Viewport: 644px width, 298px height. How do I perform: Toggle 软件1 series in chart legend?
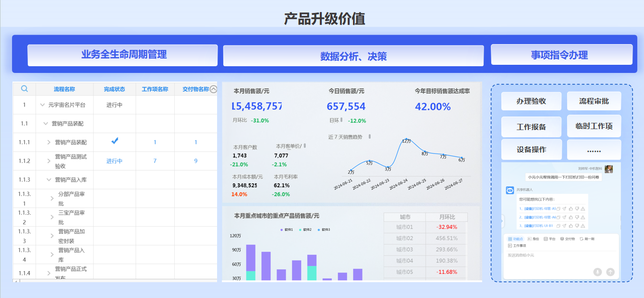click(x=287, y=230)
